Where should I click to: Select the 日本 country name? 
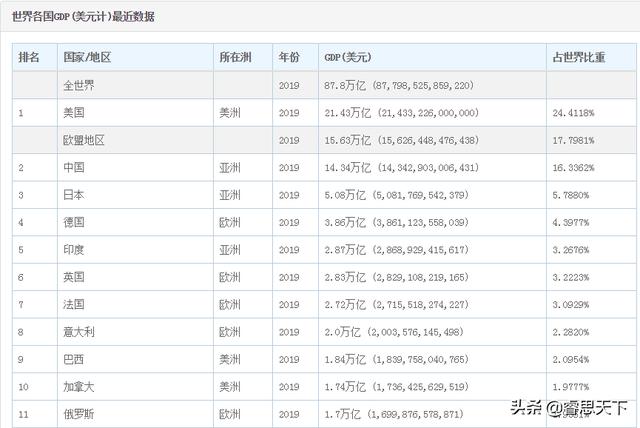[x=73, y=195]
